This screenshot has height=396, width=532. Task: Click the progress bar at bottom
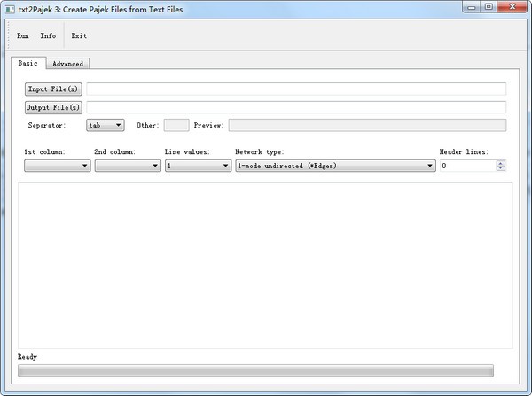(x=256, y=370)
